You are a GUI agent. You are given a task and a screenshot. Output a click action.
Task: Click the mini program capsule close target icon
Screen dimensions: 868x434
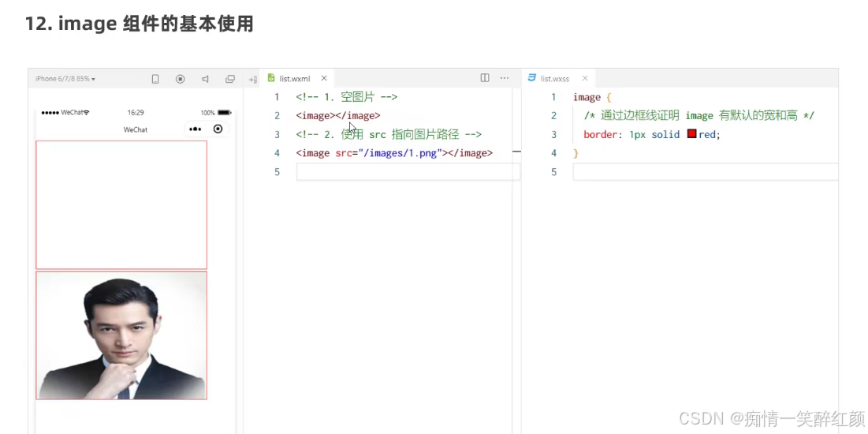[x=218, y=129]
